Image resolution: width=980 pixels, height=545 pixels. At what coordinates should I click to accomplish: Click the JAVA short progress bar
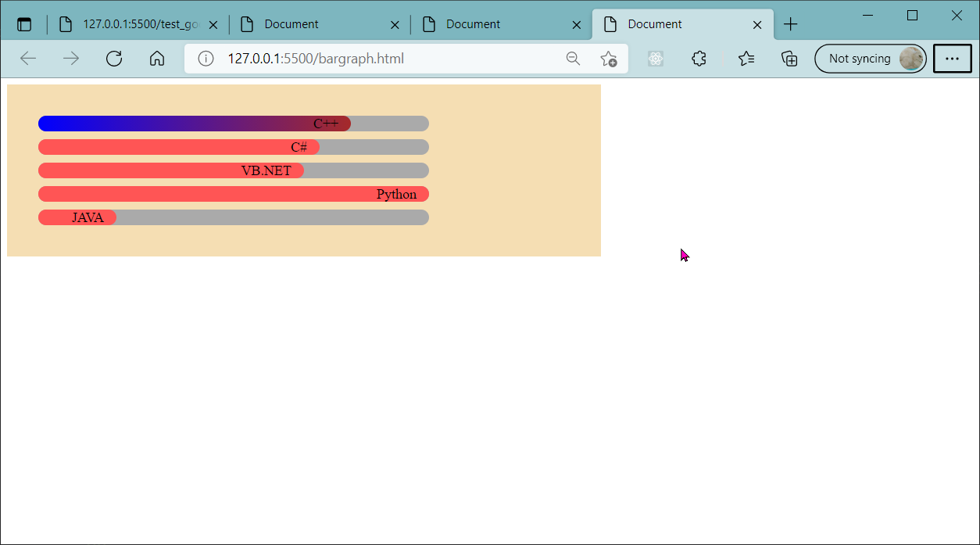click(x=77, y=217)
